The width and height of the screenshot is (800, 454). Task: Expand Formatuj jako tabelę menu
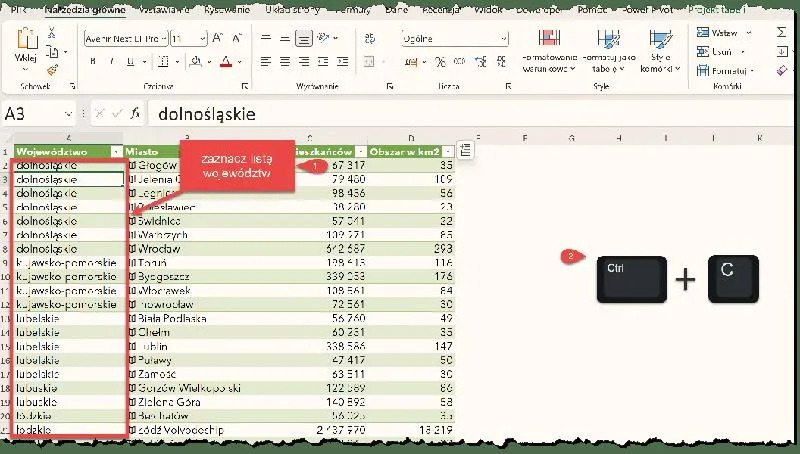coord(609,51)
